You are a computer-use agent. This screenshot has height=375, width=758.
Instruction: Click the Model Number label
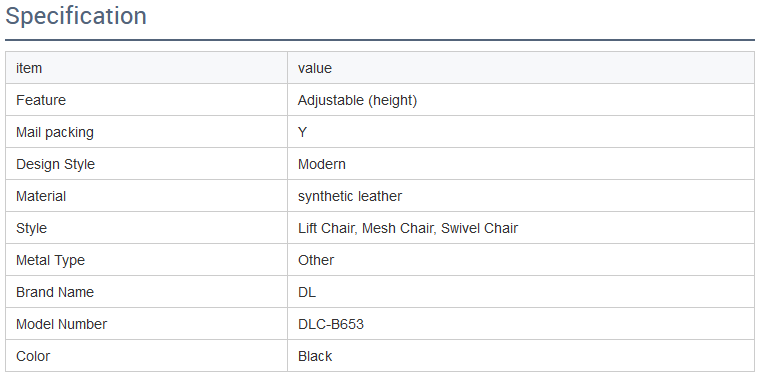coord(61,324)
